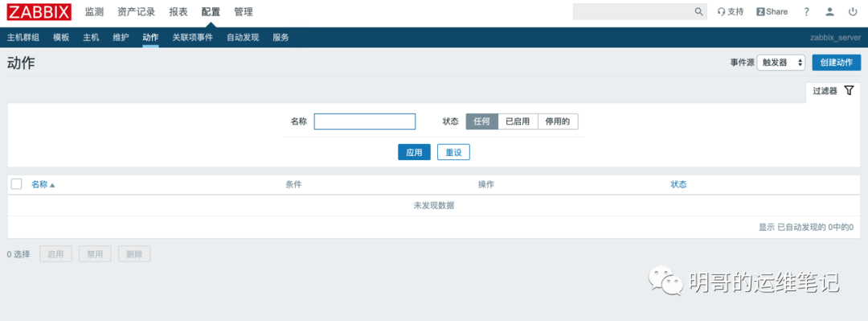
Task: Click the 创建动作 button
Action: point(837,63)
